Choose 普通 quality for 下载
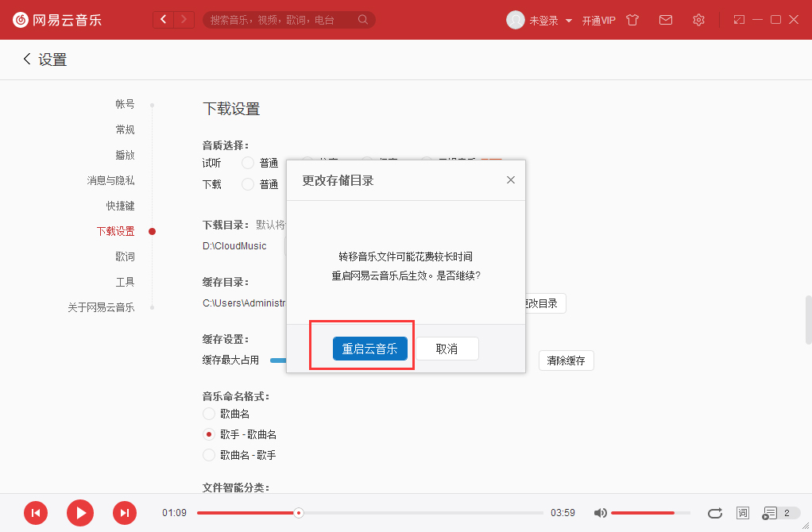 (248, 183)
